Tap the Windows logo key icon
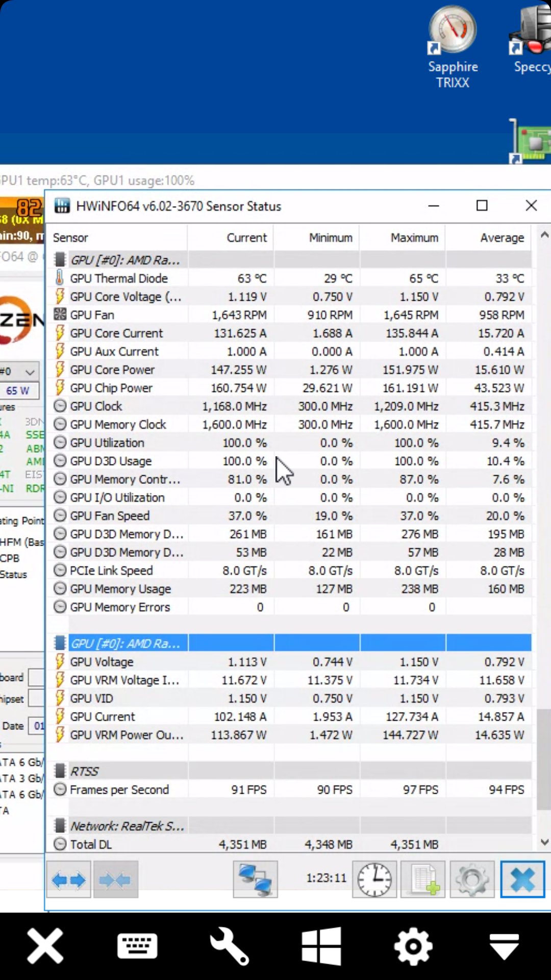Screen dimensions: 551x980 [321, 946]
